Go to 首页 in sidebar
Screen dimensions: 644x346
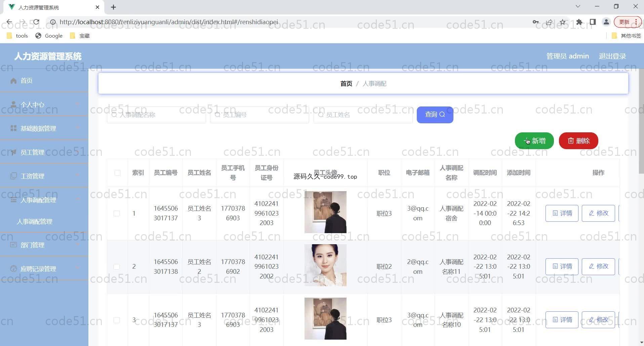point(44,81)
